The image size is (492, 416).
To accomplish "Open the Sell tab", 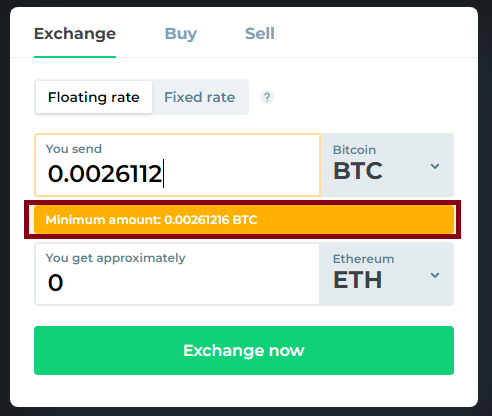I will [260, 34].
